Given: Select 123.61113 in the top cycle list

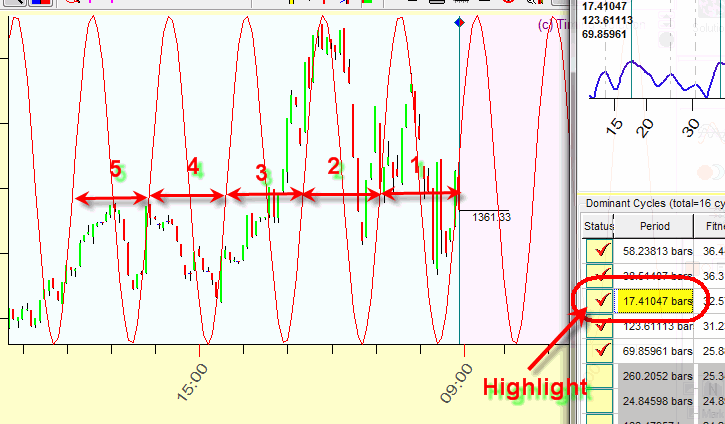Looking at the screenshot, I should pyautogui.click(x=610, y=18).
